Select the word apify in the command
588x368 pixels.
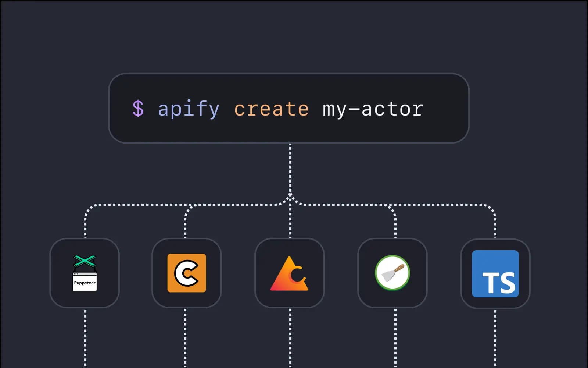[x=188, y=108]
